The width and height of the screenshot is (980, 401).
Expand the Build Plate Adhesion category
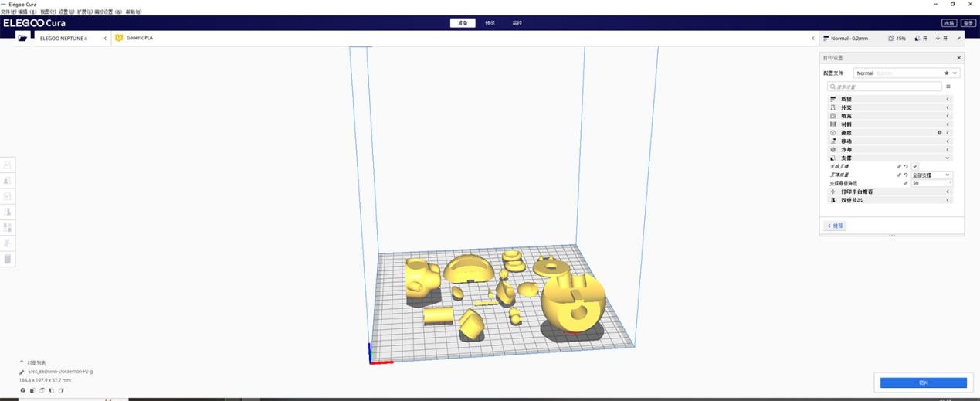tap(890, 192)
